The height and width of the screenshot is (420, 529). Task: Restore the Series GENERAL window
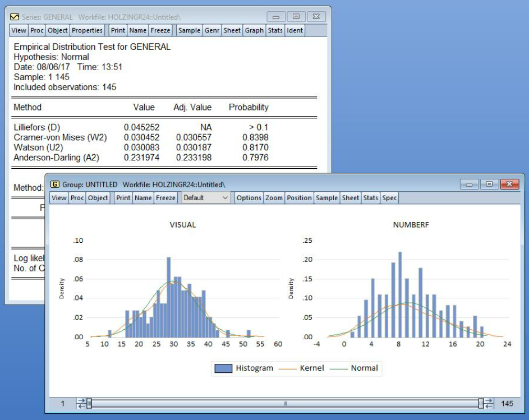tap(296, 16)
